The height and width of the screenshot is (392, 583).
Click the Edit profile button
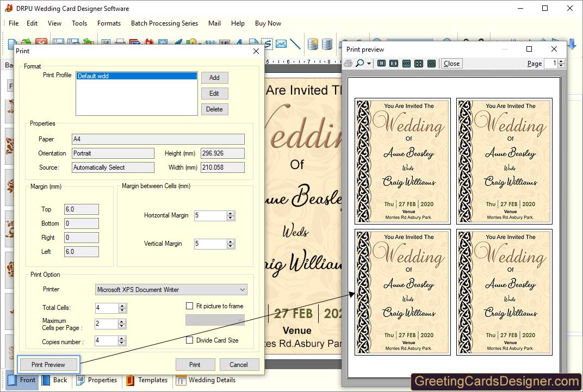click(x=214, y=94)
